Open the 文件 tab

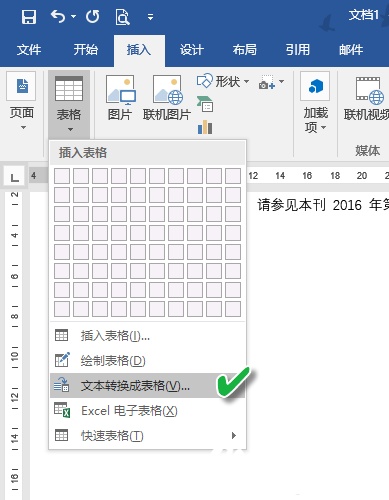coord(29,50)
